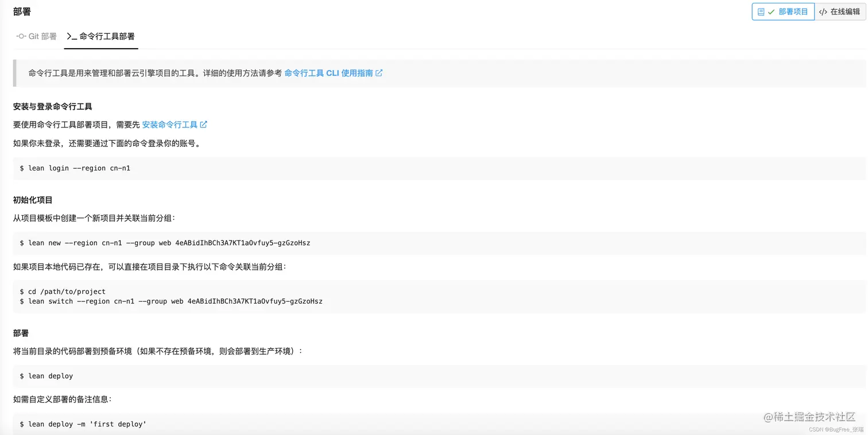Click the 初始化项目 heading
Image resolution: width=868 pixels, height=435 pixels.
coord(33,200)
